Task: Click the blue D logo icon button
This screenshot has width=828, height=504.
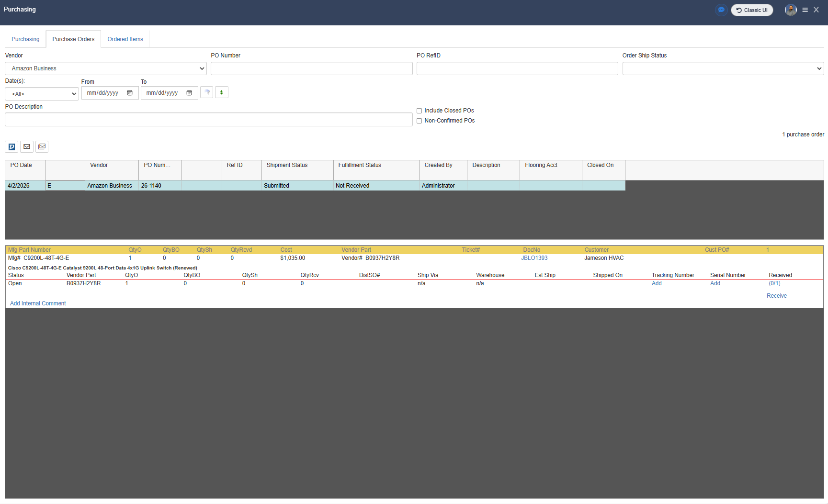Action: [x=11, y=147]
